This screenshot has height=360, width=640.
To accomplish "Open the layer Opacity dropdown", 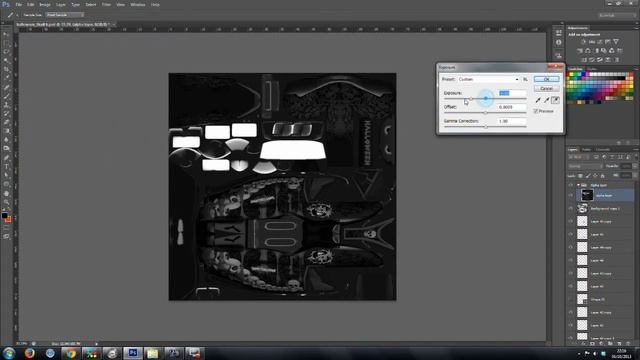I will (x=635, y=166).
